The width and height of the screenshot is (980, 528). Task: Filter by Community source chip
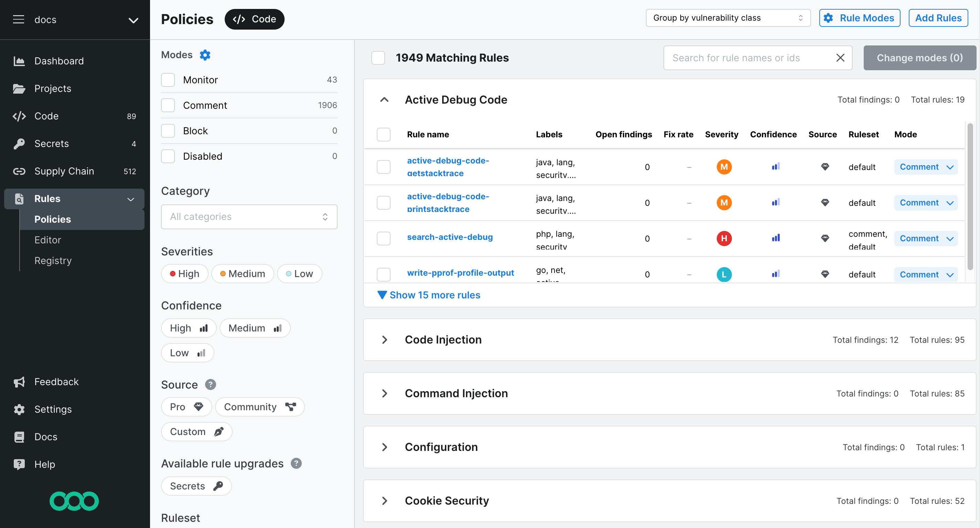260,407
